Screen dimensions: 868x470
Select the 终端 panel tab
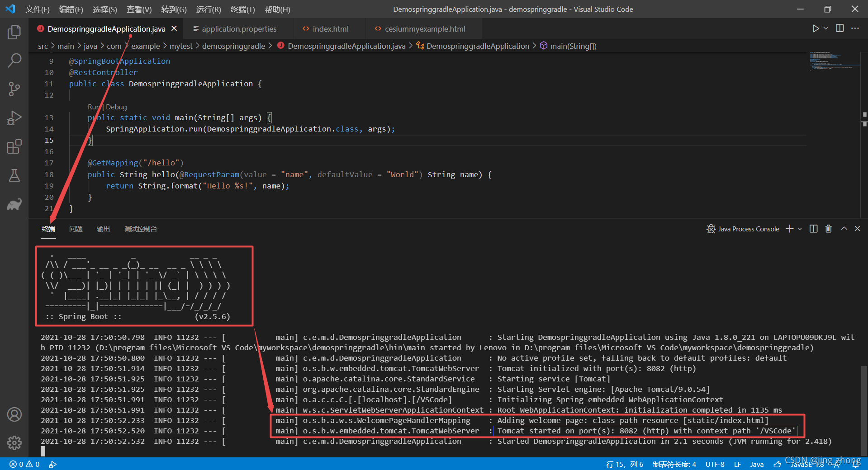(48, 229)
